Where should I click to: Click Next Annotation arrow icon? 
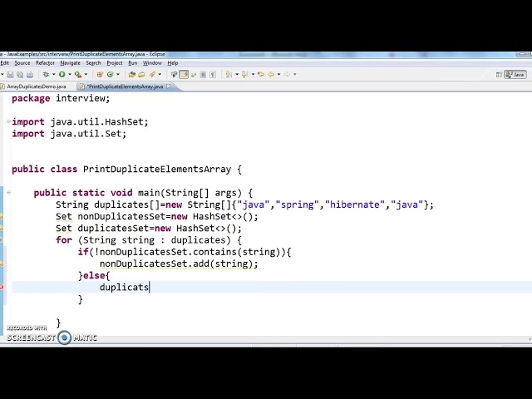click(x=229, y=74)
